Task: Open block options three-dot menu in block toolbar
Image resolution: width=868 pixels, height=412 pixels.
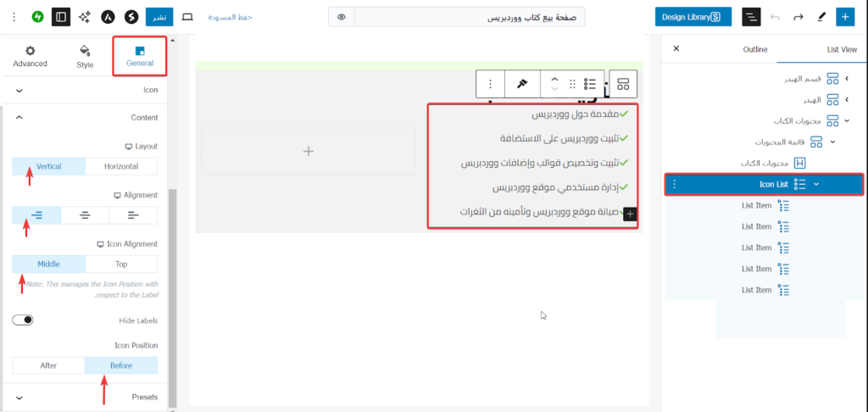Action: [x=490, y=84]
